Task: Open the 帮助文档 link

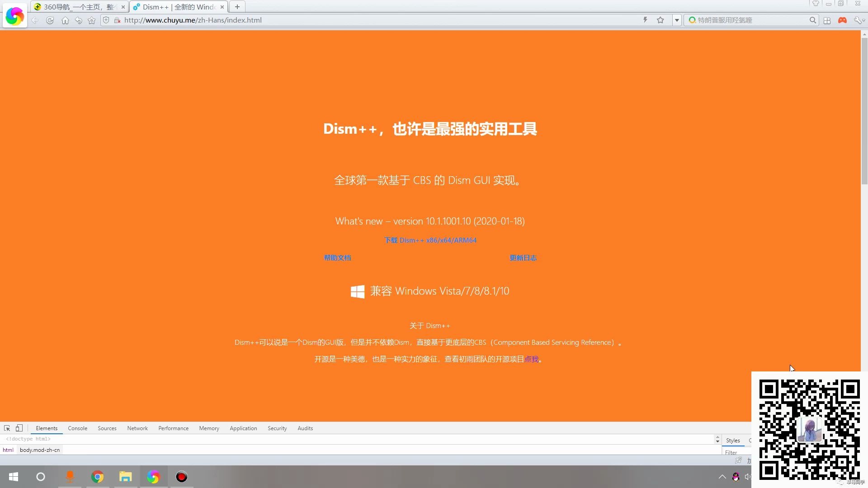Action: click(x=337, y=258)
